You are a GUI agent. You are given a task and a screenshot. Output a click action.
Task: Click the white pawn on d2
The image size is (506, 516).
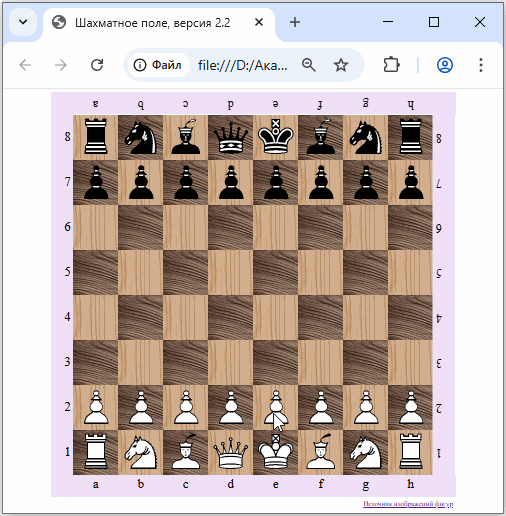pyautogui.click(x=231, y=407)
